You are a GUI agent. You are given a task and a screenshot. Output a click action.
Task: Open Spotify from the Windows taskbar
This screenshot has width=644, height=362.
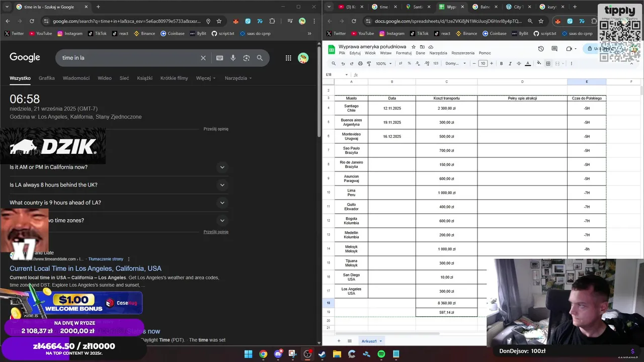381,354
